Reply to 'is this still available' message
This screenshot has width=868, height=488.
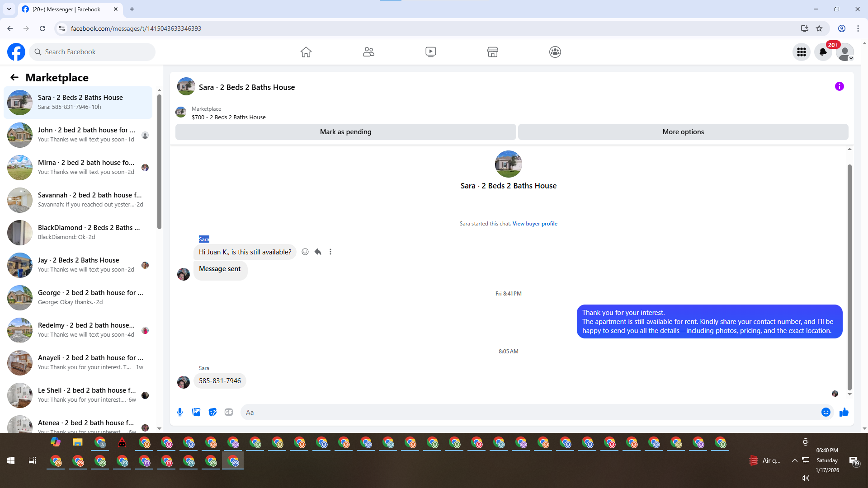pos(318,252)
